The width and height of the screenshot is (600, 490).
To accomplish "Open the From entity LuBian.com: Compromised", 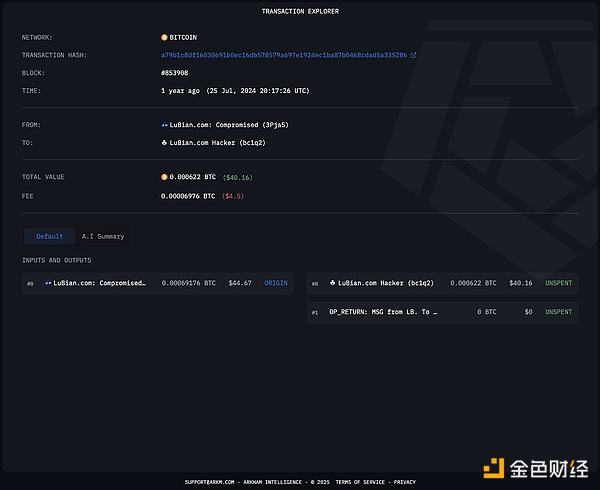I will click(x=221, y=125).
